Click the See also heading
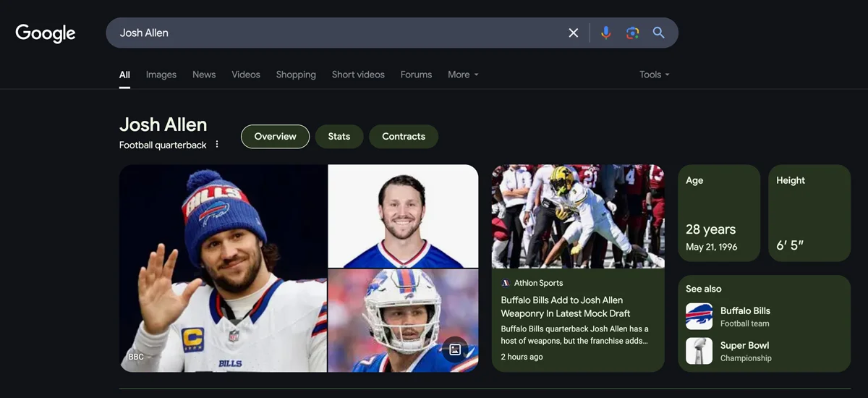Viewport: 868px width, 398px height. coord(704,289)
